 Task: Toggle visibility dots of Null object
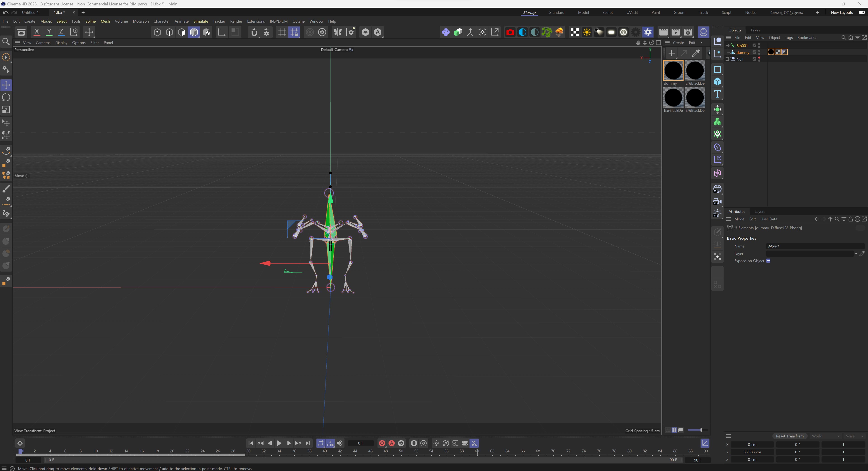(x=759, y=59)
